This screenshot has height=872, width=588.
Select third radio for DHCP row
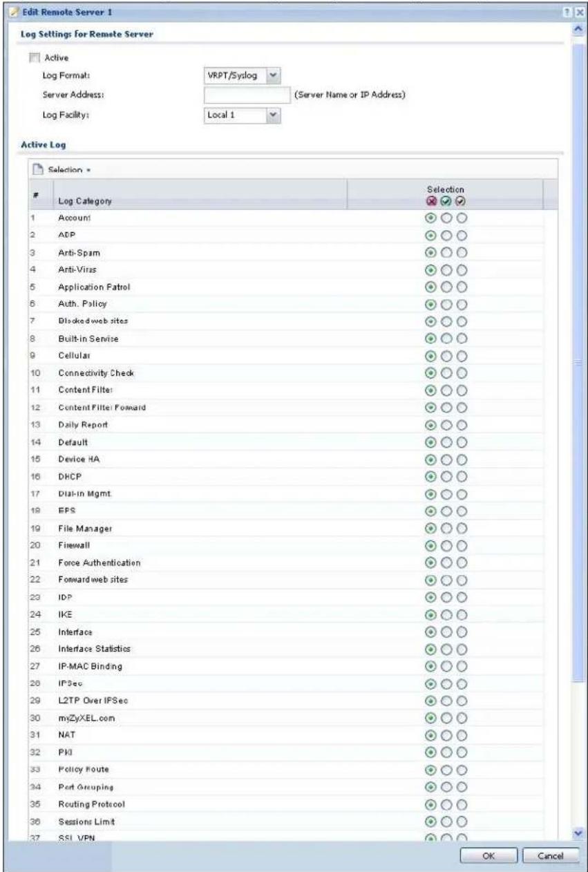coord(462,476)
